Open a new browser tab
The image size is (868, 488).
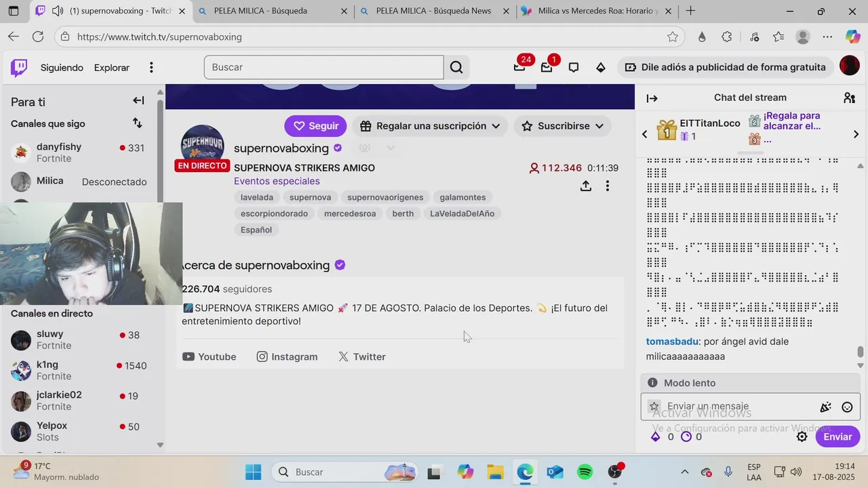690,11
